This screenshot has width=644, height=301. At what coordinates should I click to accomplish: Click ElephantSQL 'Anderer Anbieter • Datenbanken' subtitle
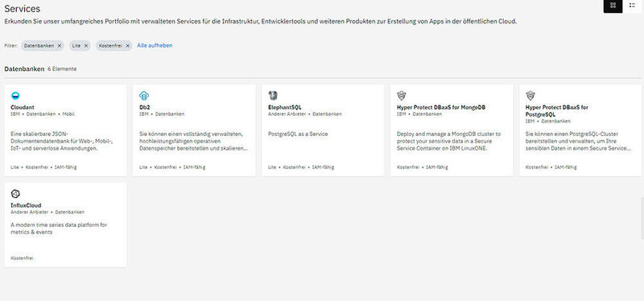[305, 114]
